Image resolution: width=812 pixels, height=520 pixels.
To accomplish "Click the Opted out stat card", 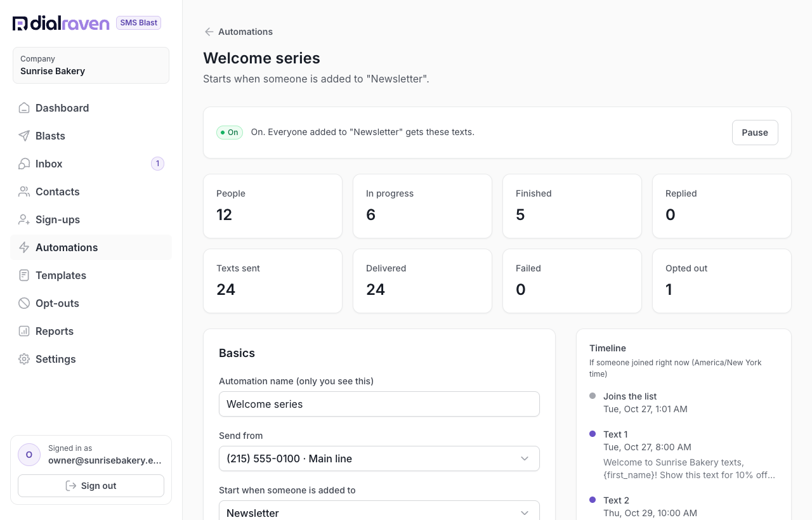I will [722, 281].
